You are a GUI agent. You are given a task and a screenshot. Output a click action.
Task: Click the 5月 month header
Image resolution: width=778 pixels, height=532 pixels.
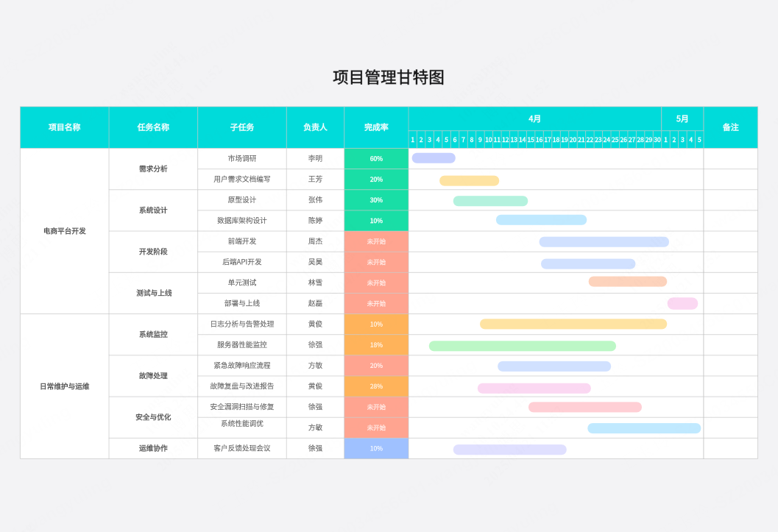[x=682, y=119]
